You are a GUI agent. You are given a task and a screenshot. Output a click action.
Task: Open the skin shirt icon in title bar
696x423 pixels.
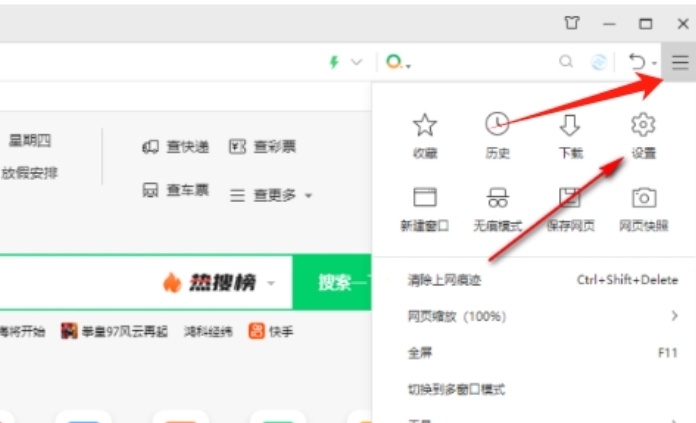571,23
